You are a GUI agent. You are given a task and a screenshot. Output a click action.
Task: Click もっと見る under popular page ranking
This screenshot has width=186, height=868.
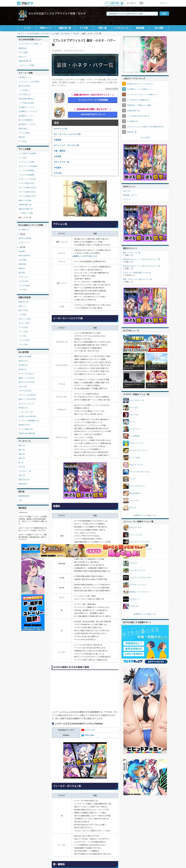click(x=145, y=137)
